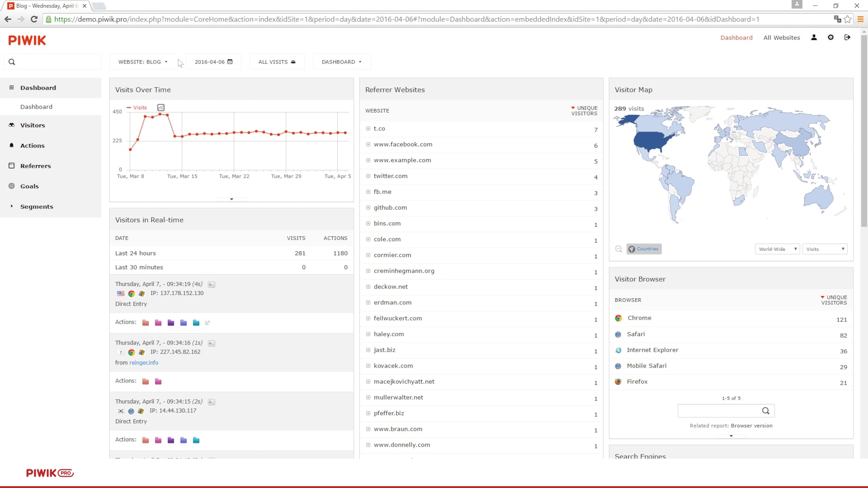Viewport: 868px width, 488px height.
Task: Click the metrics picker icon beside Visits legend
Action: click(x=161, y=108)
